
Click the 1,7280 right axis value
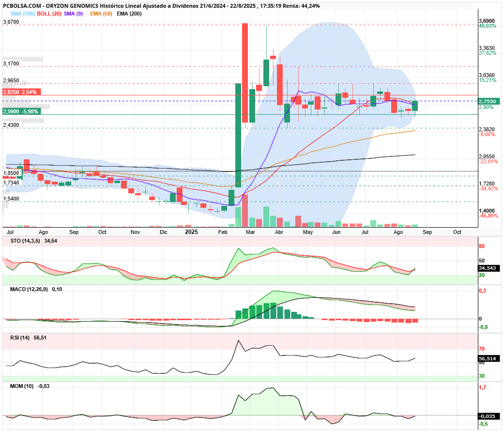487,184
